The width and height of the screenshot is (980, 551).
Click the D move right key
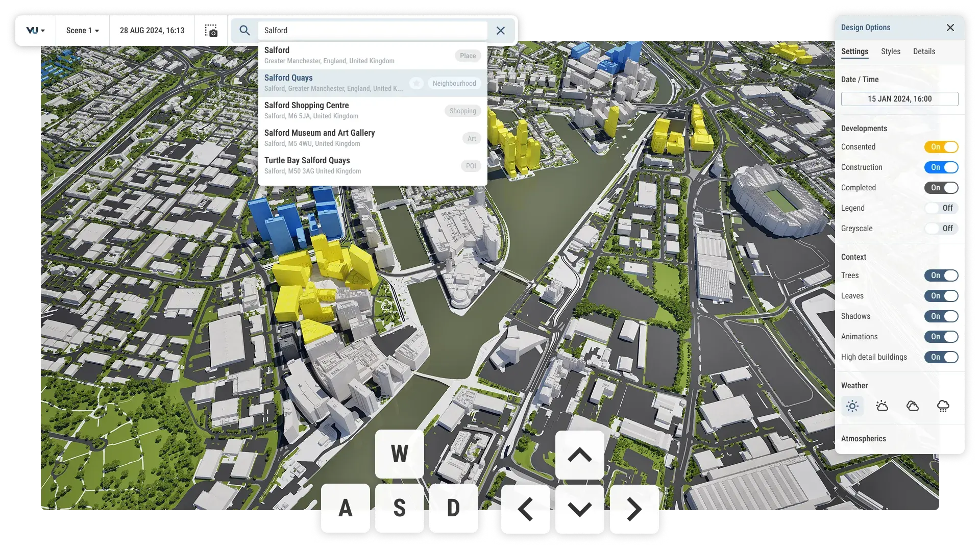point(454,508)
